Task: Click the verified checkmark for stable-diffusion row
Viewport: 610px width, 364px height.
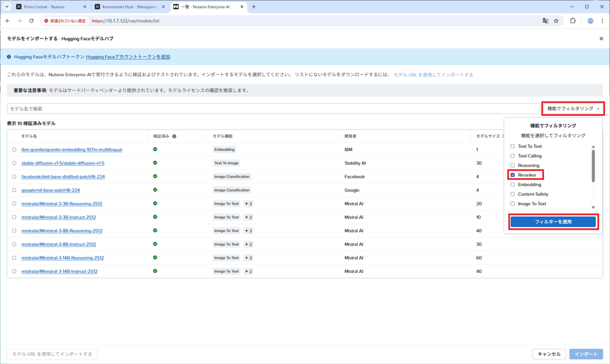Action: [x=155, y=163]
